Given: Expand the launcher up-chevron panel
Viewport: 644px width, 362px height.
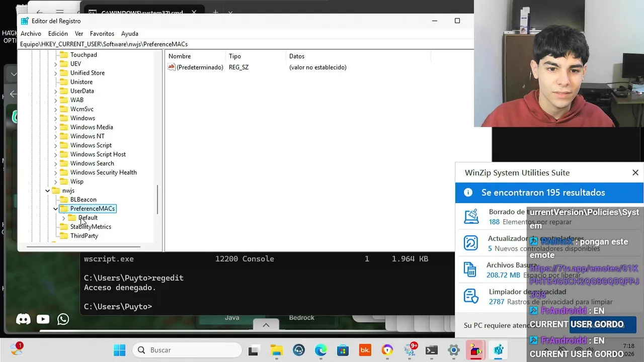Looking at the screenshot, I should [266, 325].
